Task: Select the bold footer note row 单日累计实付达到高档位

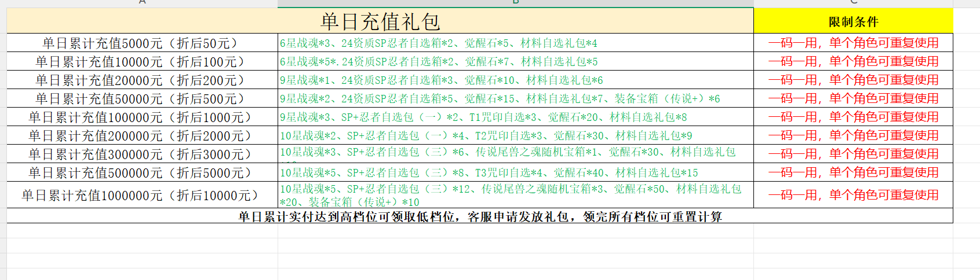Action: coord(480,216)
